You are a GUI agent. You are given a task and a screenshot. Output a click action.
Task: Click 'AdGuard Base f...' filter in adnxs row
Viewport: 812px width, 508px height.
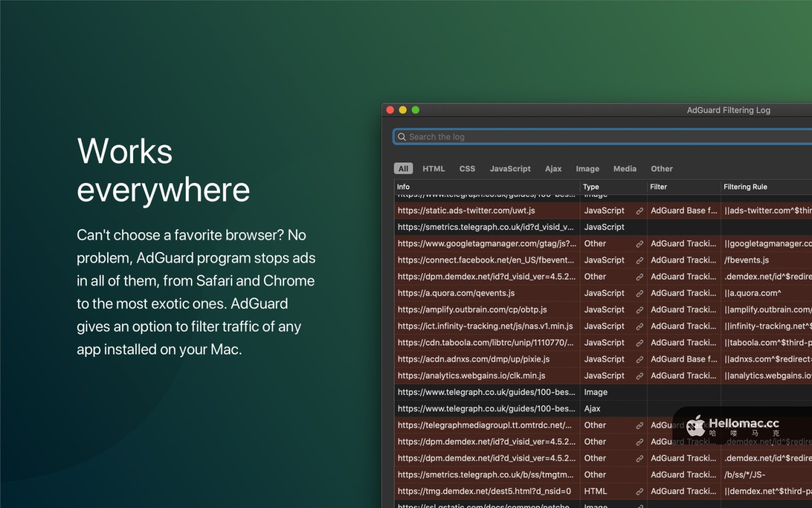[684, 359]
